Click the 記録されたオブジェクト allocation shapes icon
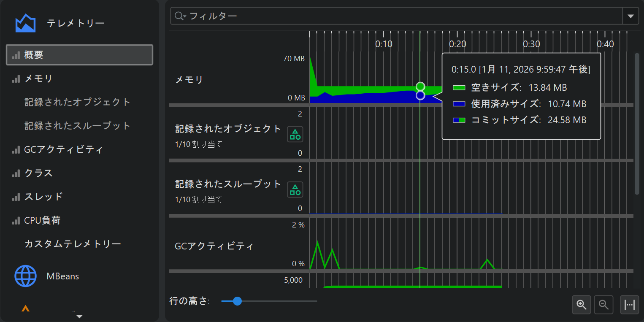Screen dimensions: 644x322 295,134
